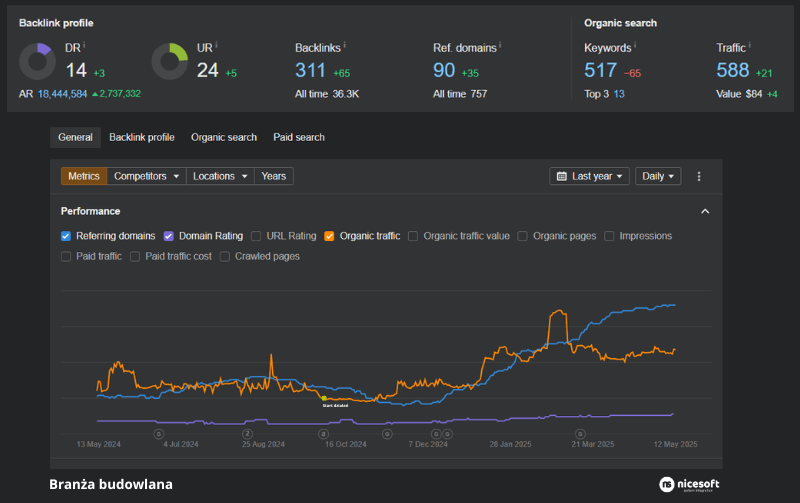Switch to the Organic search tab
The width and height of the screenshot is (800, 503).
click(x=224, y=137)
